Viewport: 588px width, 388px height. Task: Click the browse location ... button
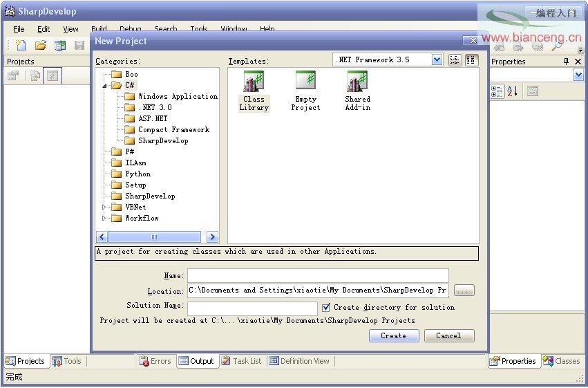tap(464, 290)
